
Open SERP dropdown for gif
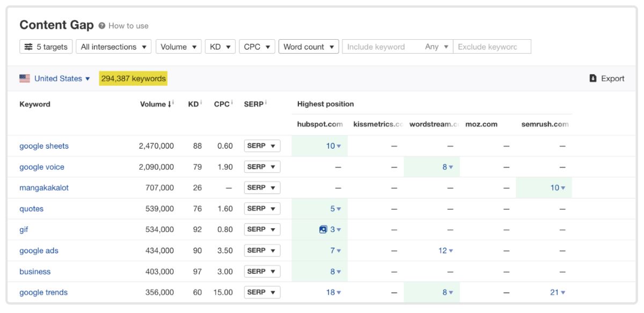point(262,230)
